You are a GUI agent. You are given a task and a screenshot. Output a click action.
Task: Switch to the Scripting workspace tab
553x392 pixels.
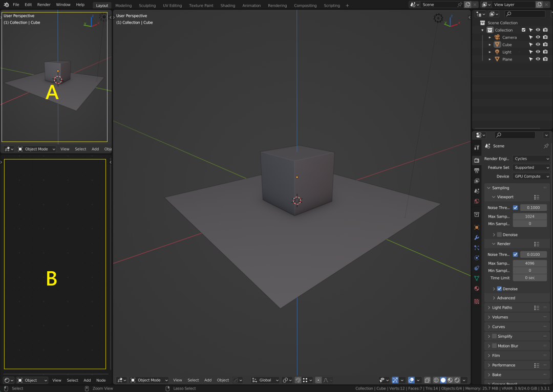pos(331,5)
